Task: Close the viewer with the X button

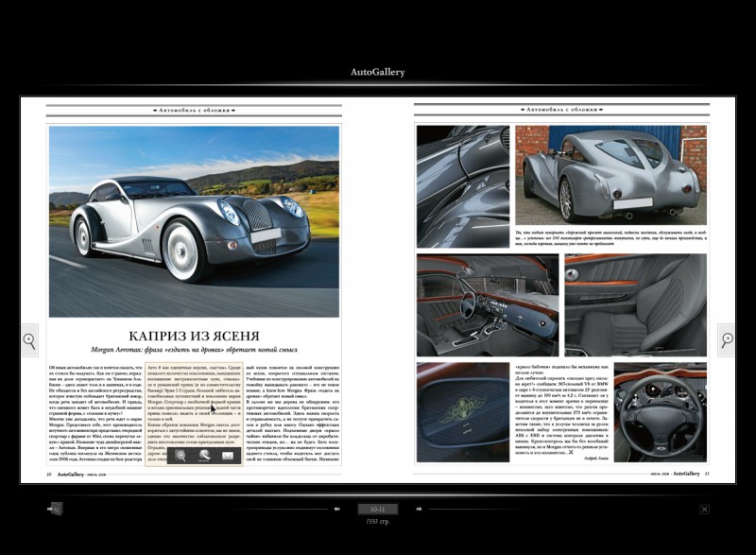Action: (704, 510)
